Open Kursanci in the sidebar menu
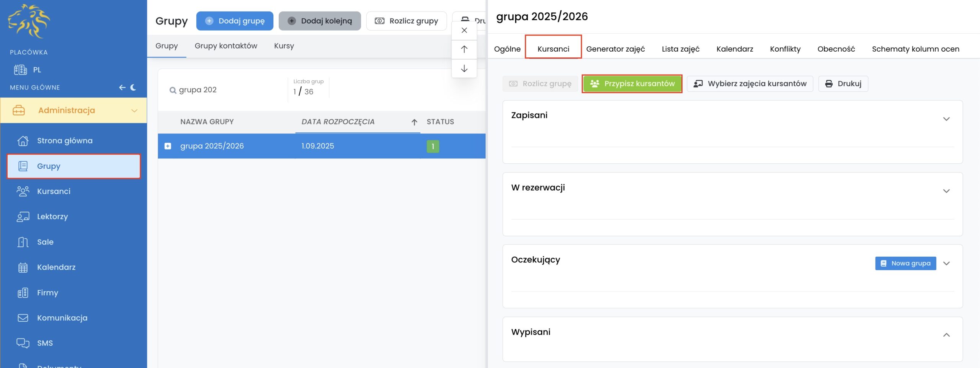 coord(54,191)
